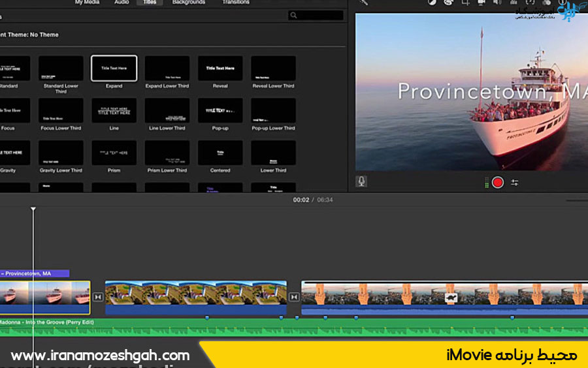Select the Titles tab
This screenshot has width=588, height=368.
tap(150, 2)
